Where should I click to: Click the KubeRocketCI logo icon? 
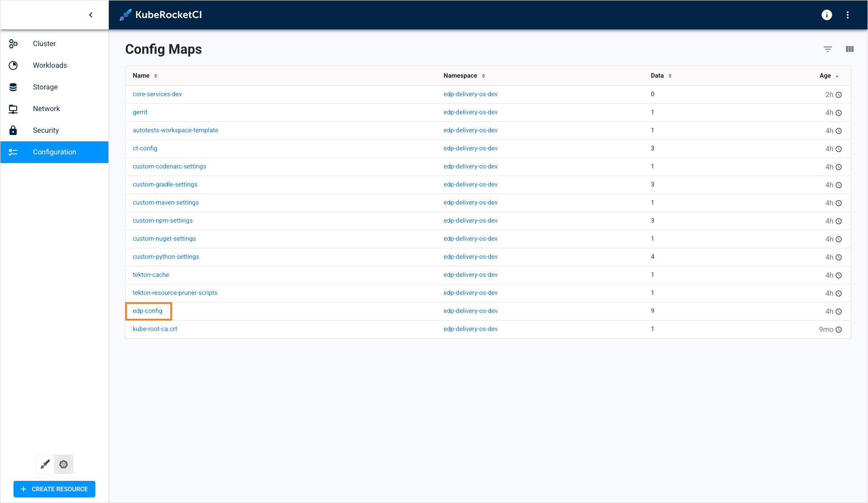click(125, 14)
